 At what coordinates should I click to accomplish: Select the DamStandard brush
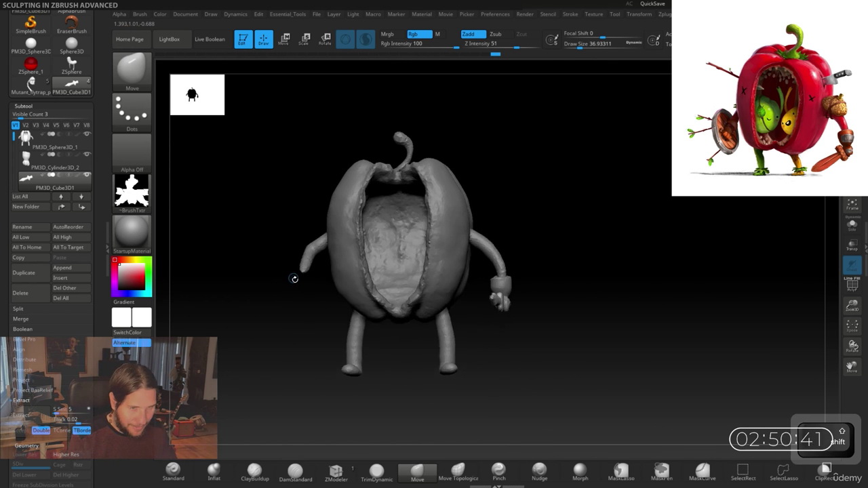[x=295, y=472]
